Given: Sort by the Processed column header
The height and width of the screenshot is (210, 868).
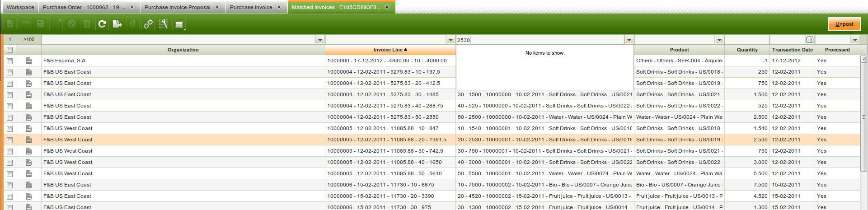Looking at the screenshot, I should [x=837, y=50].
